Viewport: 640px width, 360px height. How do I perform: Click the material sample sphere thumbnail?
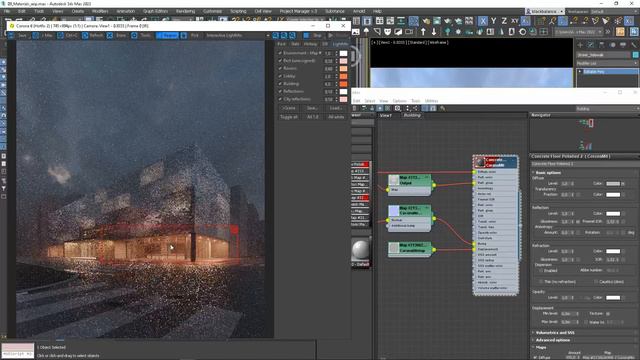360,249
